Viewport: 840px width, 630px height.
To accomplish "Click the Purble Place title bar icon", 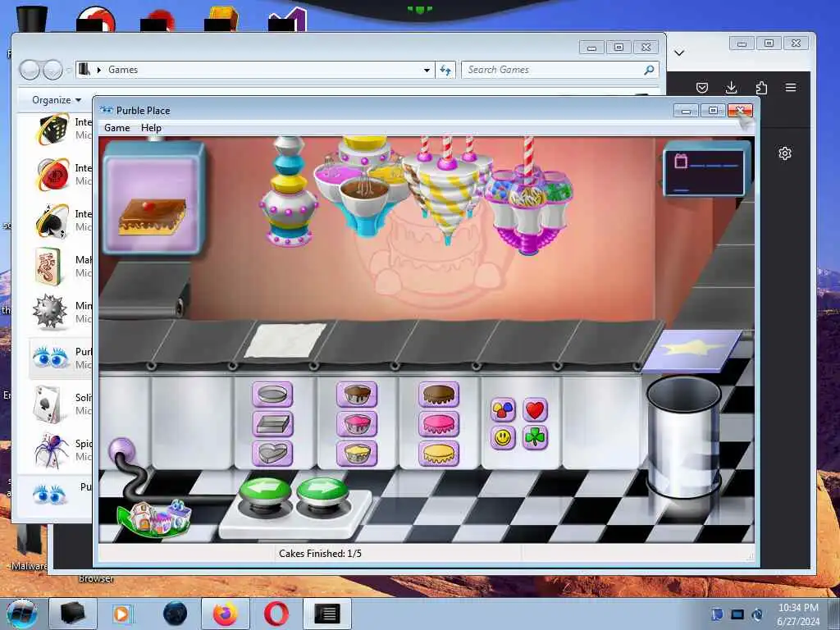I will click(x=107, y=111).
